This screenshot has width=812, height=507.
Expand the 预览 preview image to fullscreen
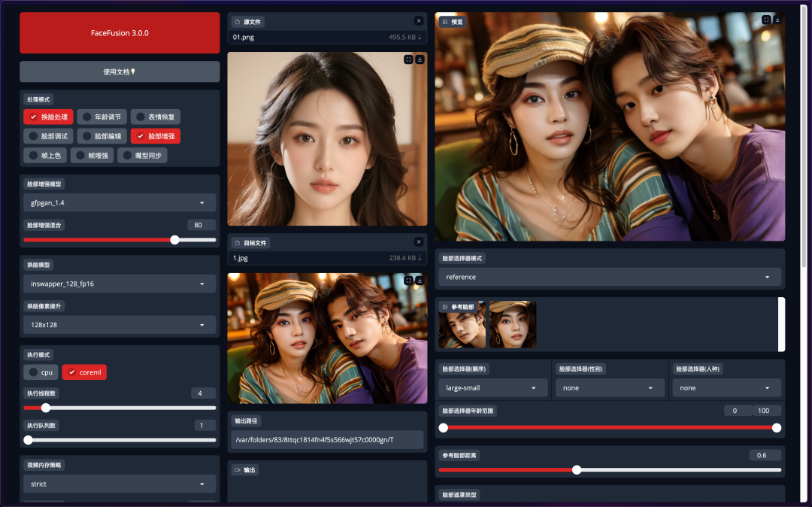click(766, 20)
